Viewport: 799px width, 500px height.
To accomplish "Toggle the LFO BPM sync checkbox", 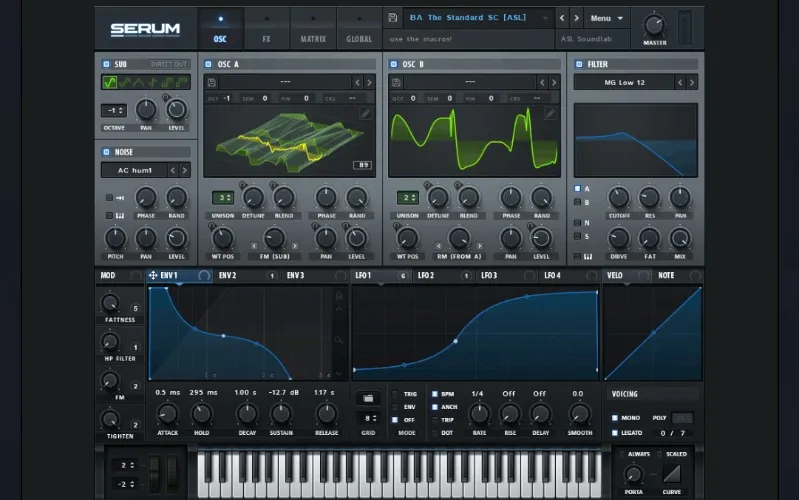I will pos(435,394).
